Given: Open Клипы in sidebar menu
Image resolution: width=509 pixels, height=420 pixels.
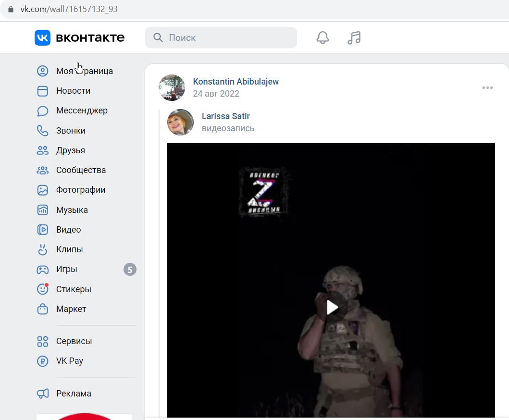Looking at the screenshot, I should point(70,249).
